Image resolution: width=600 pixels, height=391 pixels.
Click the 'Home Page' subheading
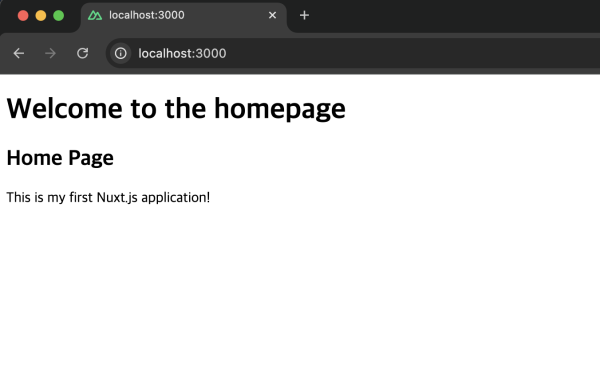click(60, 158)
